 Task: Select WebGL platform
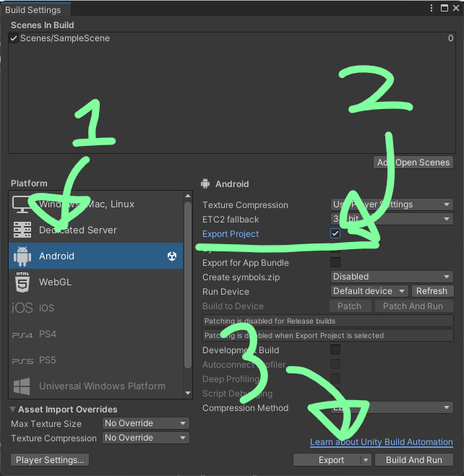95,282
